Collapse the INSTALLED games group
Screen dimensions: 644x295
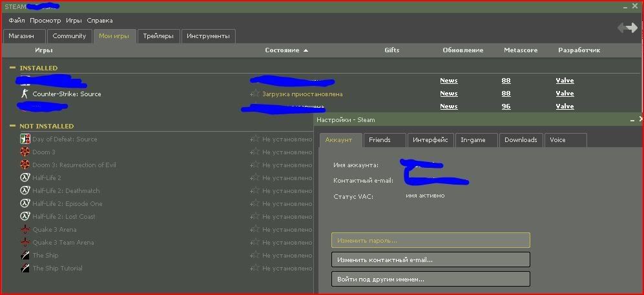click(x=12, y=68)
